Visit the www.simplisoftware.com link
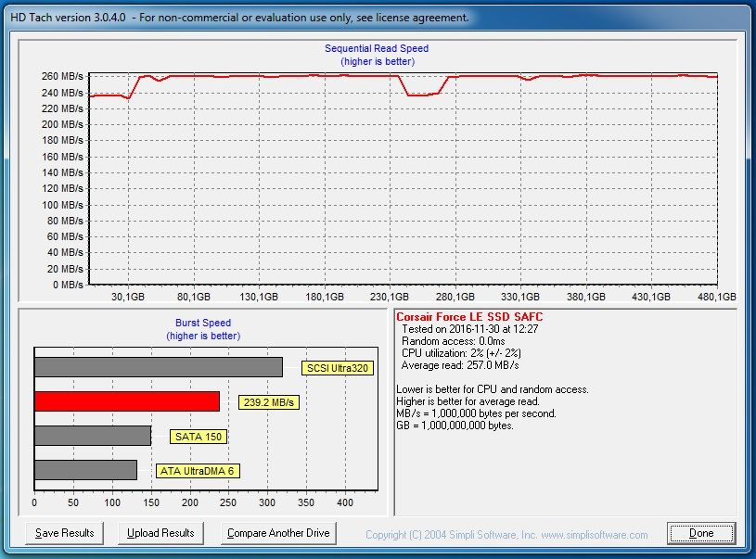This screenshot has height=559, width=756. [x=594, y=535]
